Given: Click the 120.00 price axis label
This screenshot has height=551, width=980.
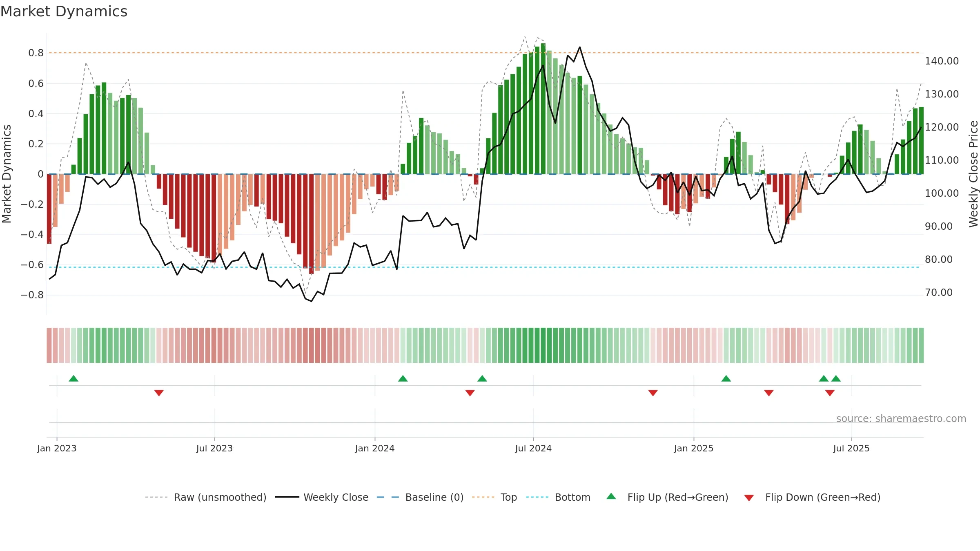Looking at the screenshot, I should point(942,127).
